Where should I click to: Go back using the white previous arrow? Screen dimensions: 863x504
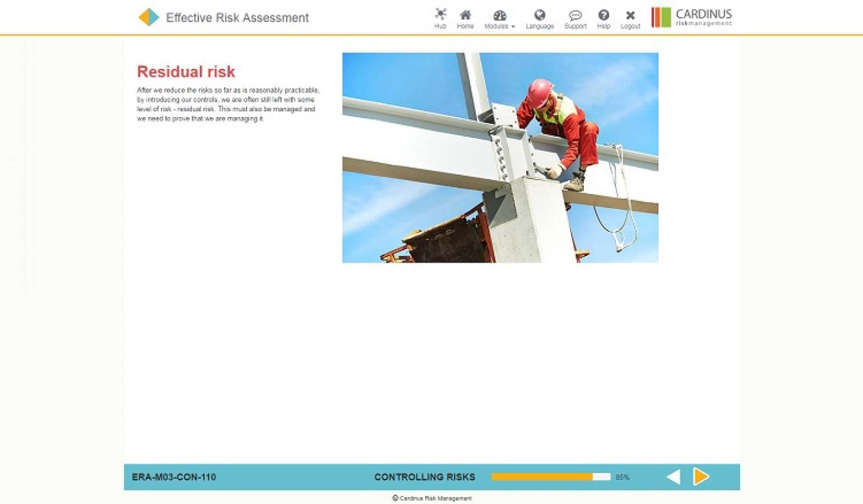tap(672, 477)
